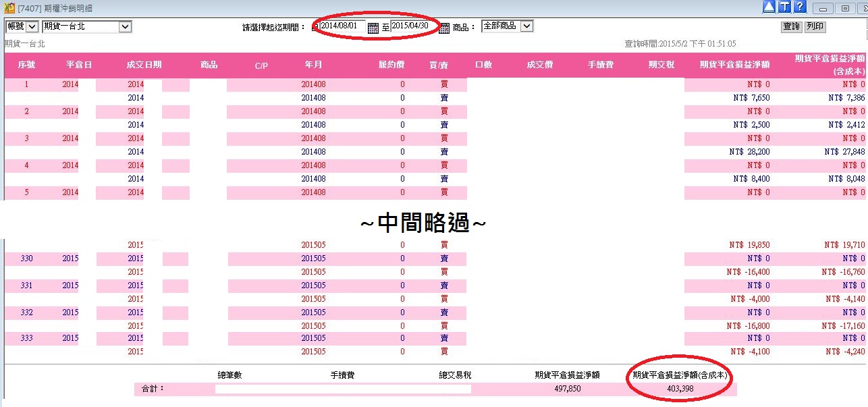868x407 pixels.
Task: Open help with the question mark icon
Action: click(x=800, y=7)
